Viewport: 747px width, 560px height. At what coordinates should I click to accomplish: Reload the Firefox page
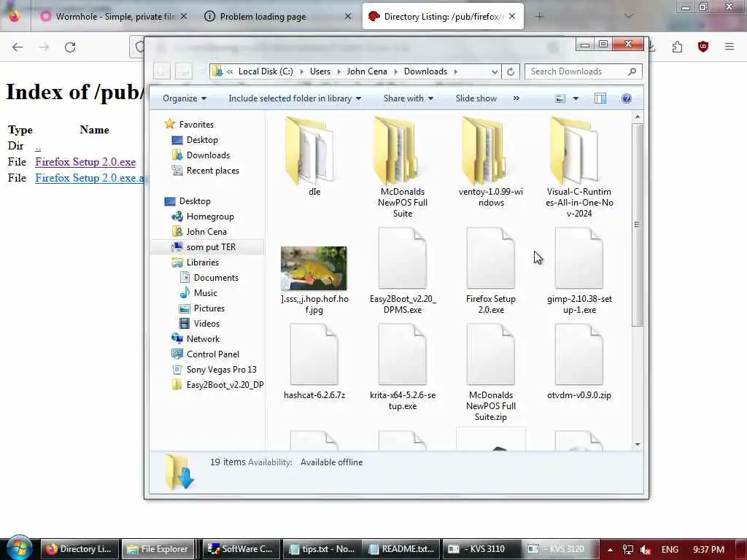coord(70,47)
